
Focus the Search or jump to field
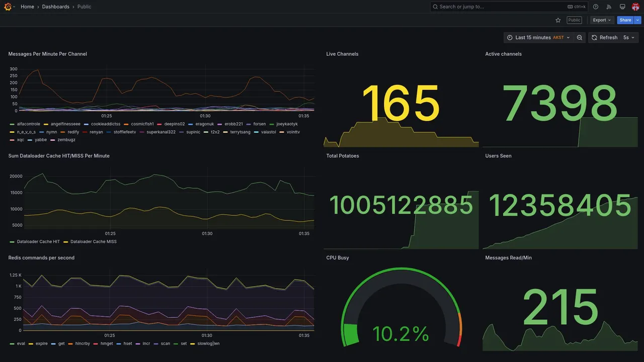[509, 7]
